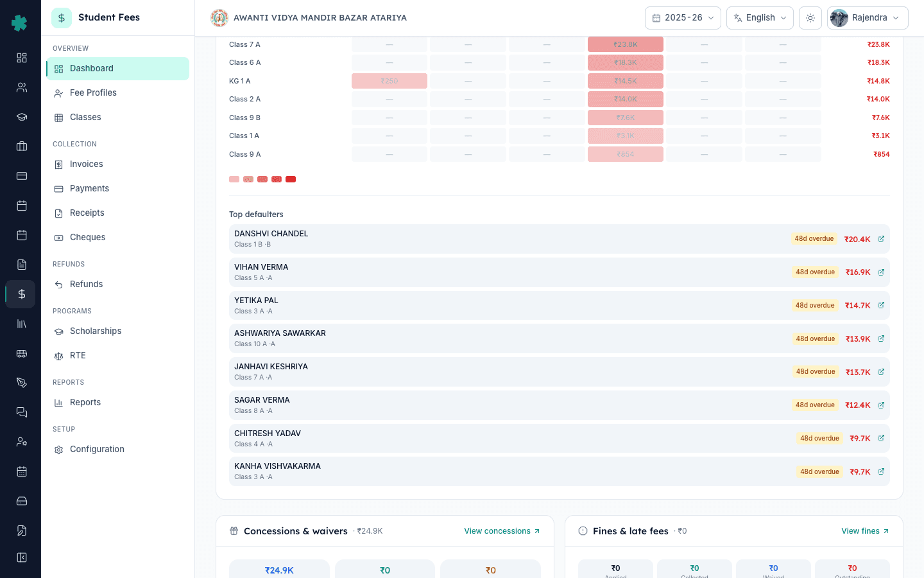Open the dashboard grid icon in left rail
The width and height of the screenshot is (924, 578).
[22, 58]
